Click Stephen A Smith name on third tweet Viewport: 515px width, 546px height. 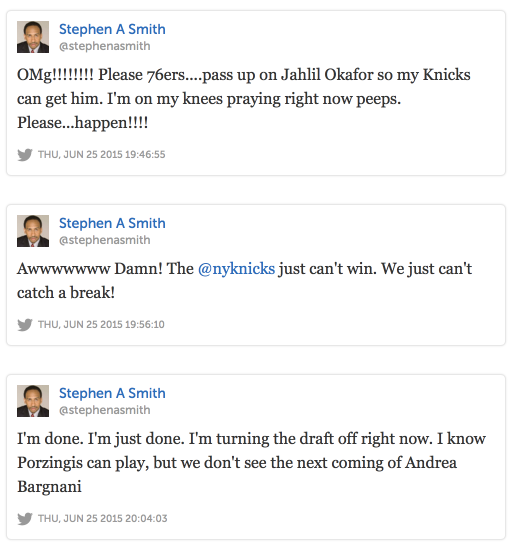point(112,393)
